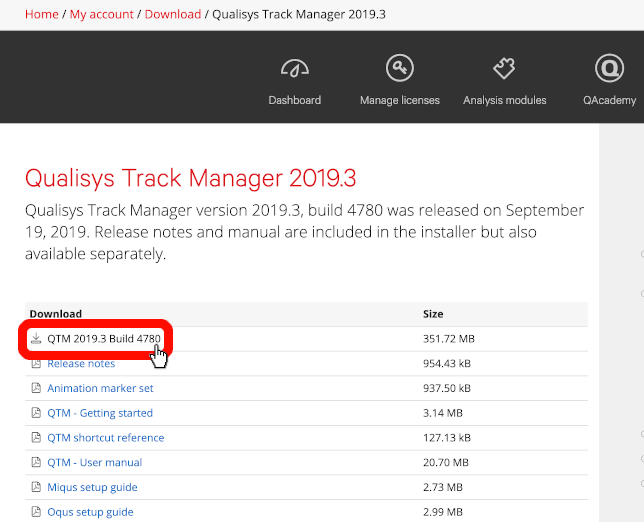Image resolution: width=644 pixels, height=522 pixels.
Task: Open QTM - Getting started document
Action: pyautogui.click(x=100, y=413)
